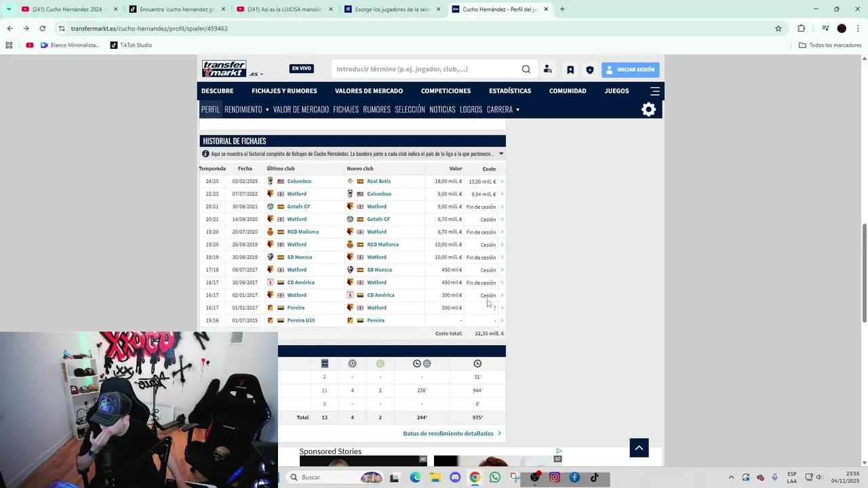Open RCD Mallorca link in 26/08/2019 row
Screen dimensions: 868x488
click(382, 245)
